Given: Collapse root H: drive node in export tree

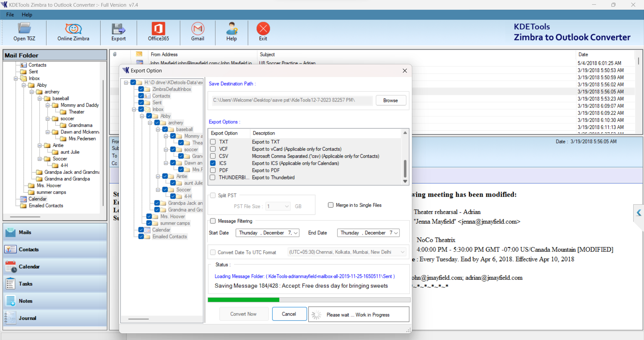Looking at the screenshot, I should coord(126,82).
